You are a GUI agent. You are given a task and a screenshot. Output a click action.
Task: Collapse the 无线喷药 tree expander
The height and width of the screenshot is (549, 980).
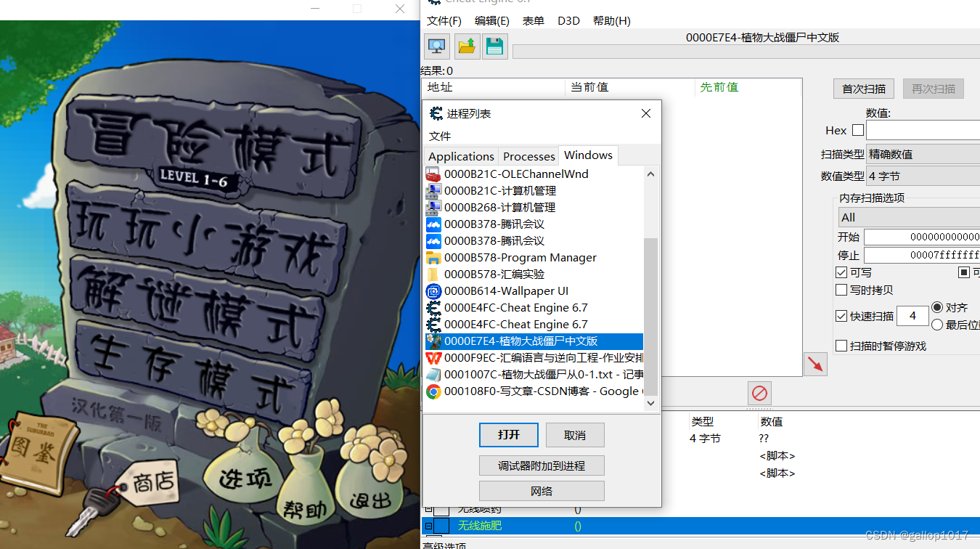pos(428,511)
